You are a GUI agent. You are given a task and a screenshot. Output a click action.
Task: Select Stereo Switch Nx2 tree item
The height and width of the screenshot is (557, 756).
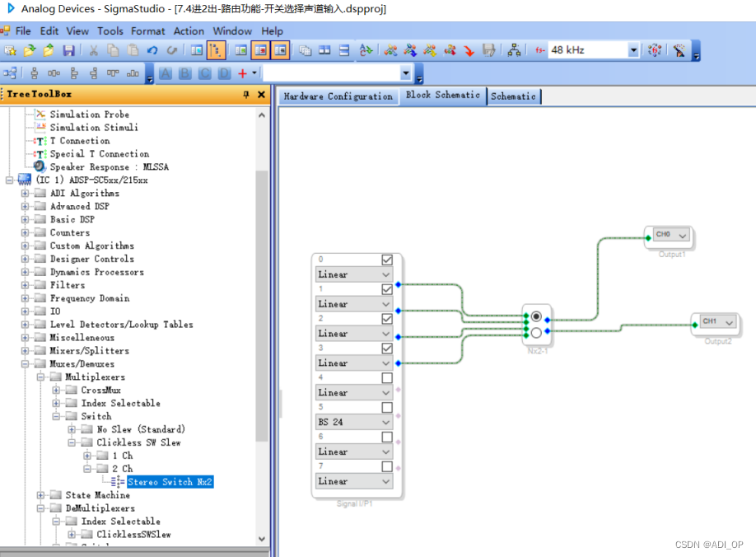coord(170,482)
